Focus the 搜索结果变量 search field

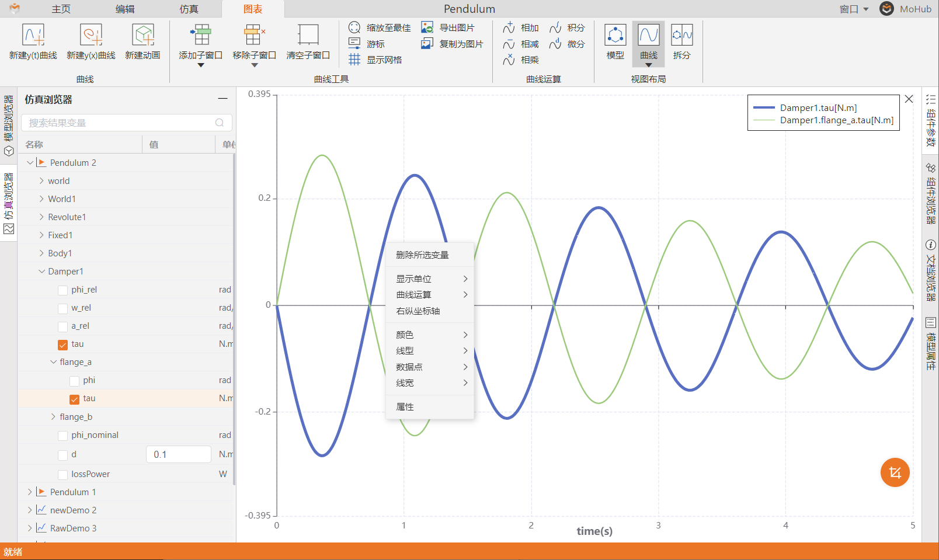[127, 123]
